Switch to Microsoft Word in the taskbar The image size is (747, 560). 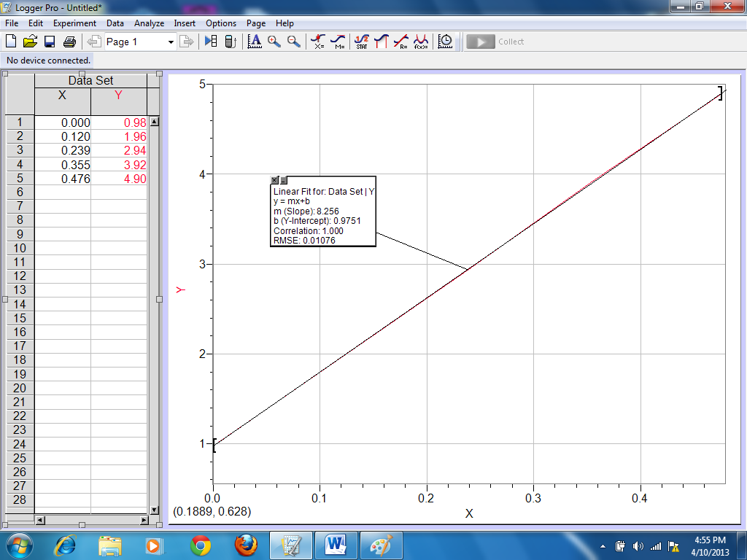point(336,545)
